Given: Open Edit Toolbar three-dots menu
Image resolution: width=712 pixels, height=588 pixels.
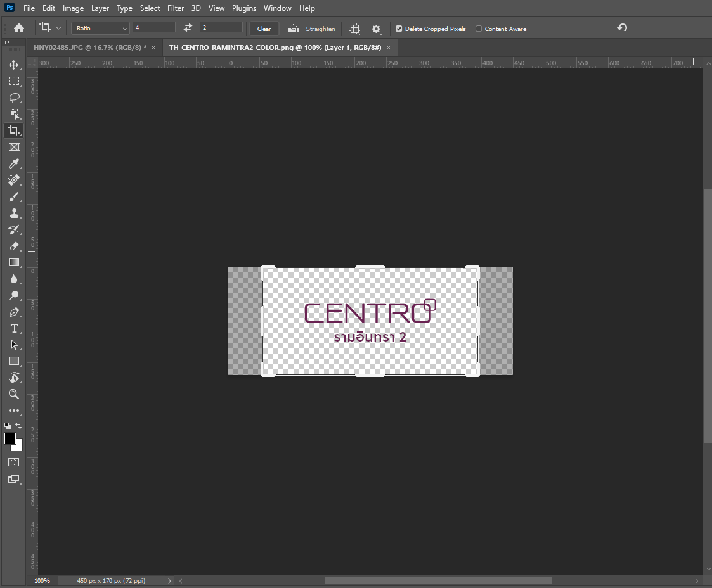Looking at the screenshot, I should (14, 411).
